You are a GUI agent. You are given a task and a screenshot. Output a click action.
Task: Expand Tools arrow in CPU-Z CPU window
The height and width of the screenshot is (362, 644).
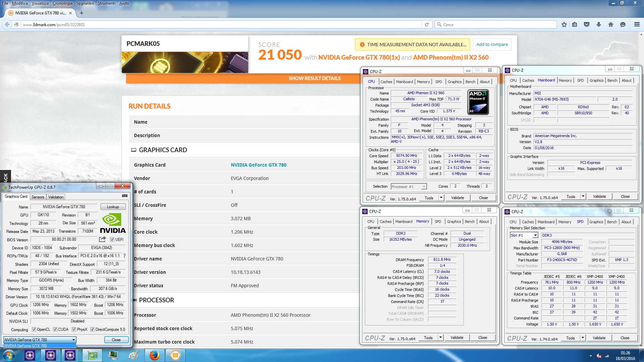(441, 198)
